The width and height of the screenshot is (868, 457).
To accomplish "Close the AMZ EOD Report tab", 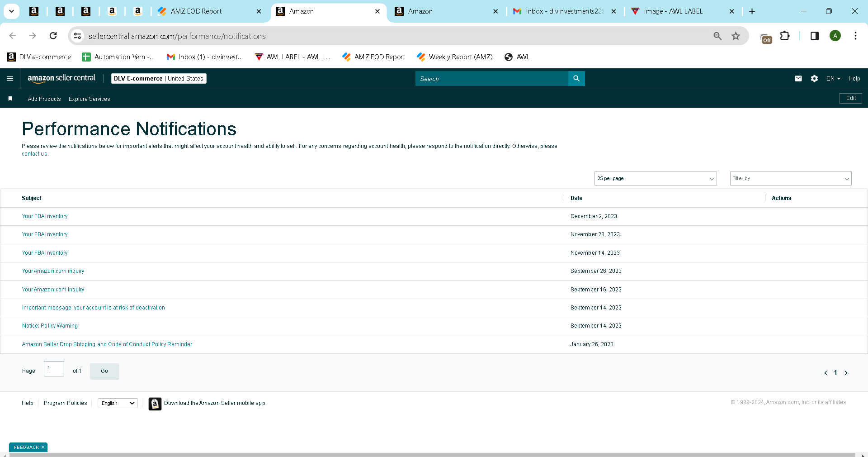I will click(x=259, y=11).
